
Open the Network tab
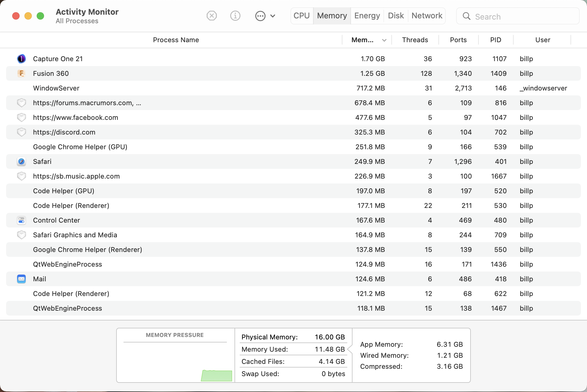pyautogui.click(x=427, y=16)
